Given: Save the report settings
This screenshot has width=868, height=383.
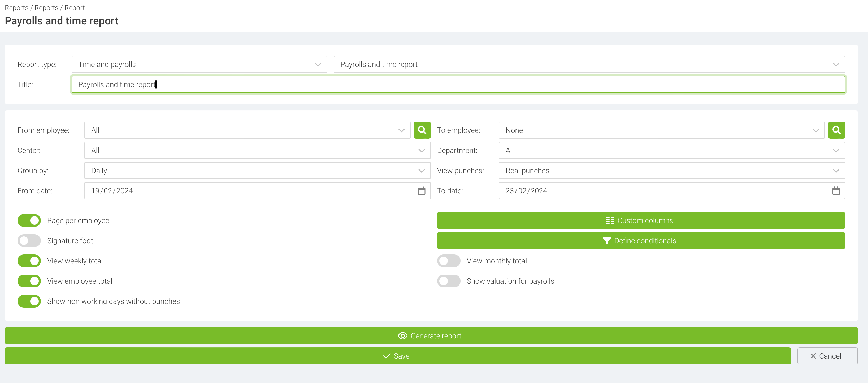Looking at the screenshot, I should 398,356.
